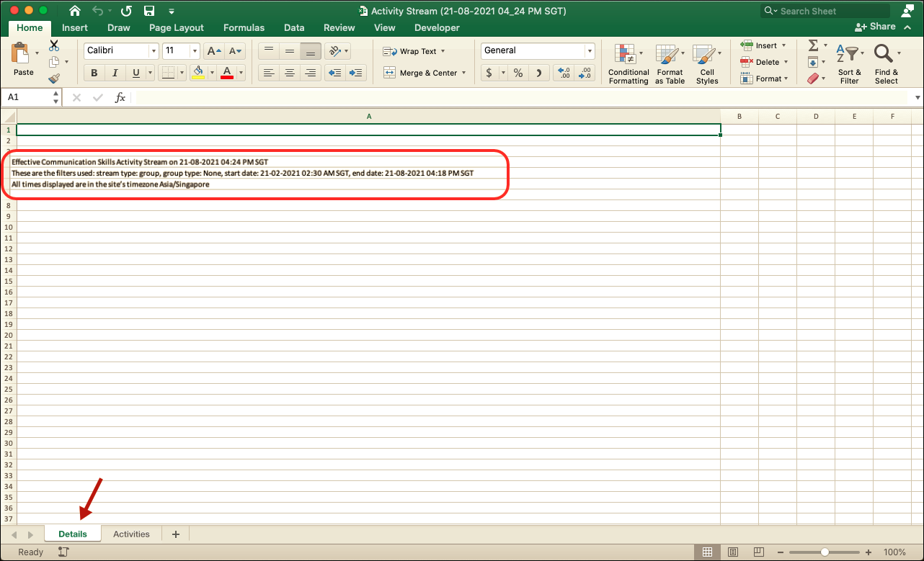The height and width of the screenshot is (561, 924).
Task: Open Sort & Filter options
Action: coord(850,63)
